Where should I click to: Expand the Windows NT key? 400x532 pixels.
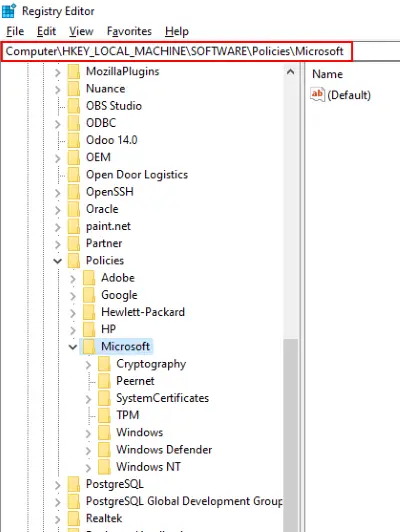(x=88, y=468)
